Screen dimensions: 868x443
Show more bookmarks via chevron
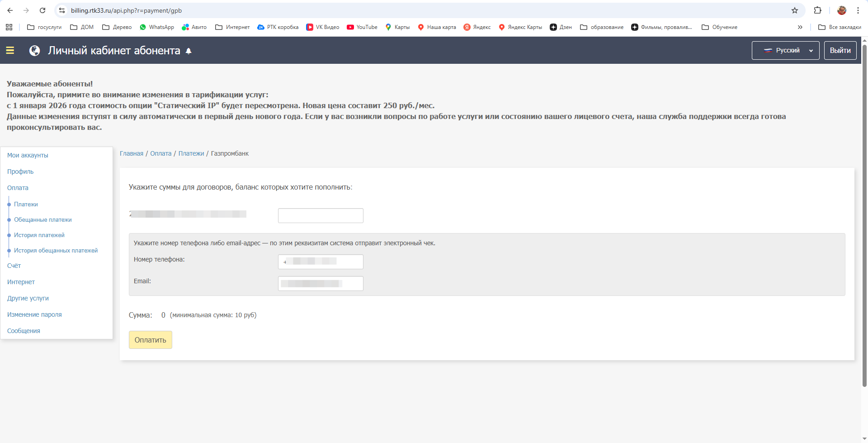[x=800, y=27]
